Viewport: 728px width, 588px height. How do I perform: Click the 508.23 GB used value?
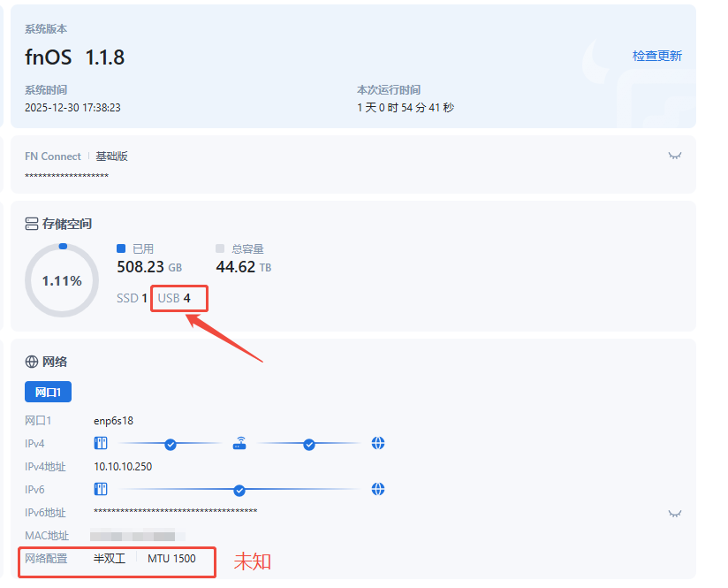tap(149, 267)
